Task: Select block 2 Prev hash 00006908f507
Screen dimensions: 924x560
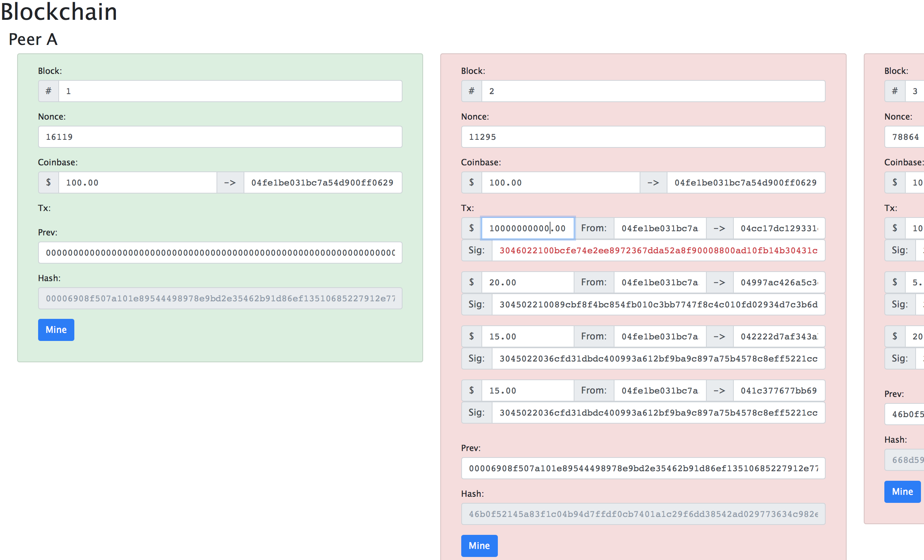Action: click(x=643, y=468)
